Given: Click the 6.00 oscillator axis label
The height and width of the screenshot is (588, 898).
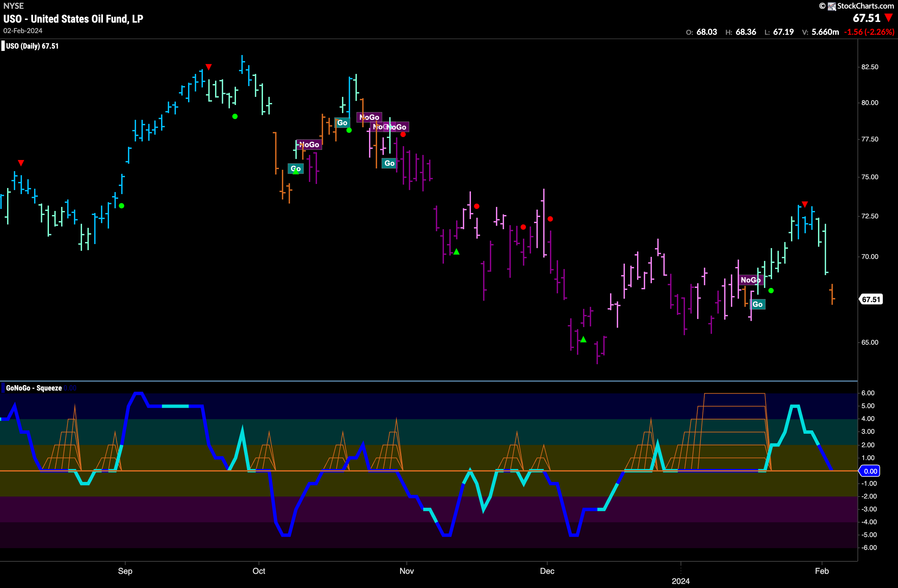Looking at the screenshot, I should pos(868,393).
